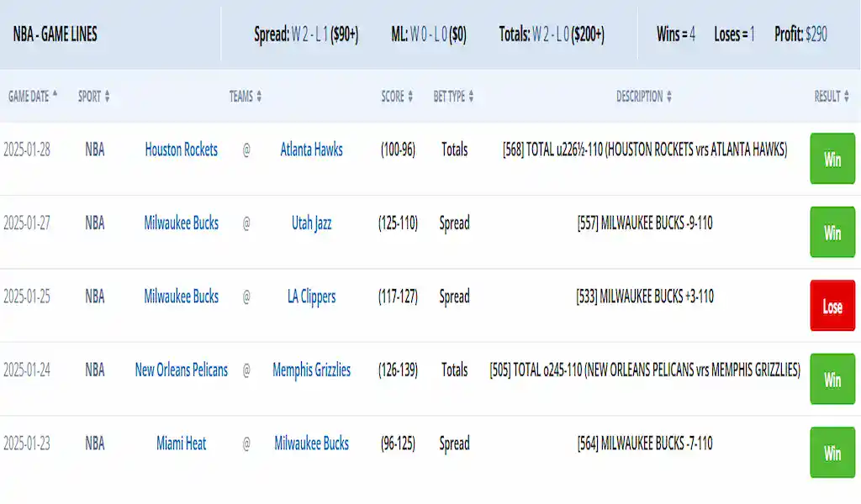Click Win result for Pelicans at Grizzlies
Screen dimensions: 861x504
point(832,379)
